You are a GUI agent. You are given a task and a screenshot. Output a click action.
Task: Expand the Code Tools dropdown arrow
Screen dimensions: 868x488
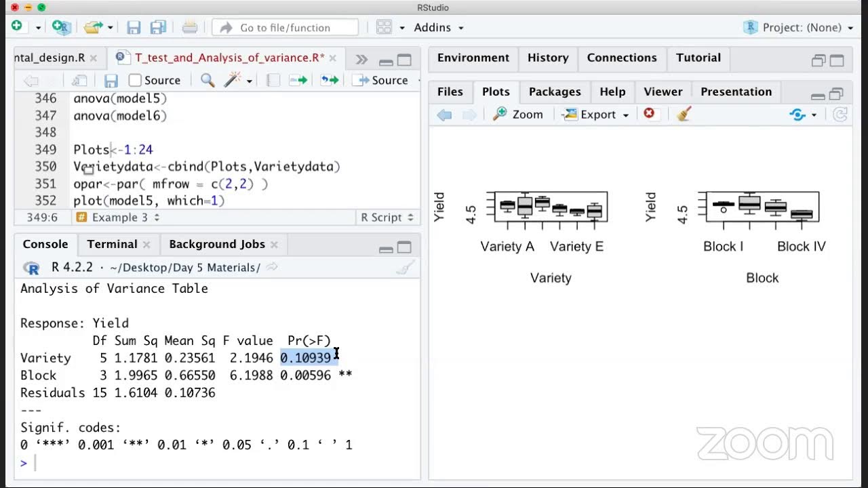tap(250, 81)
